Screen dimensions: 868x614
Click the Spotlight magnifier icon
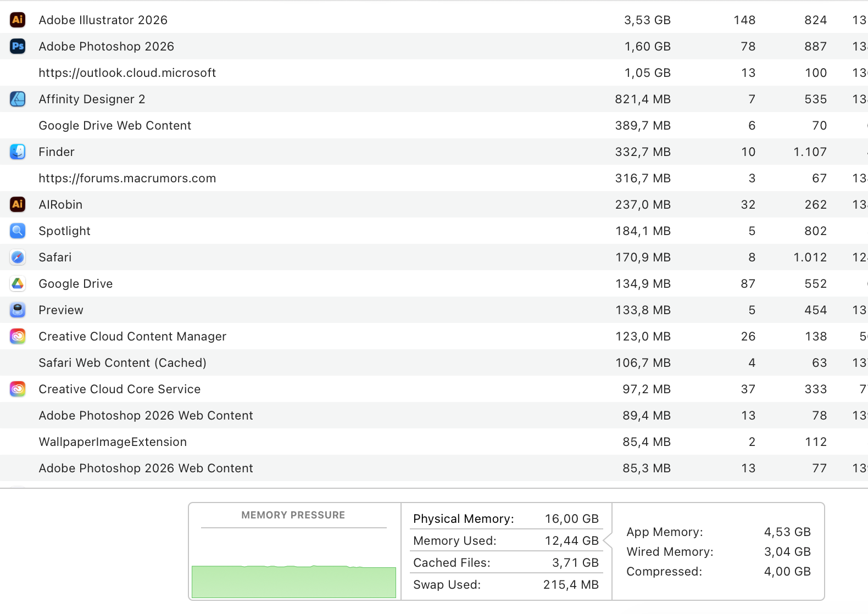[x=18, y=231]
